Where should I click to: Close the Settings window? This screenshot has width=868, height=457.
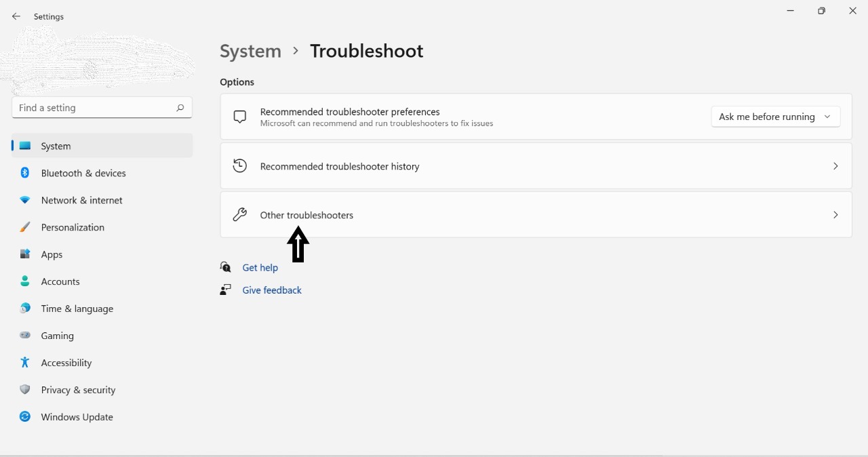tap(852, 11)
